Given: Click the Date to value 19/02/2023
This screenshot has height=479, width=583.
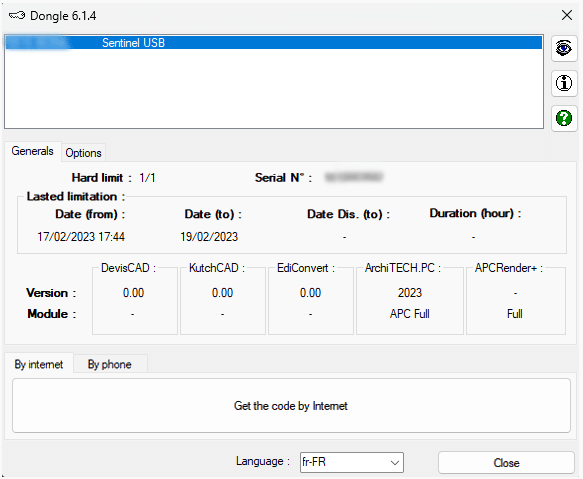Looking at the screenshot, I should (x=209, y=237).
